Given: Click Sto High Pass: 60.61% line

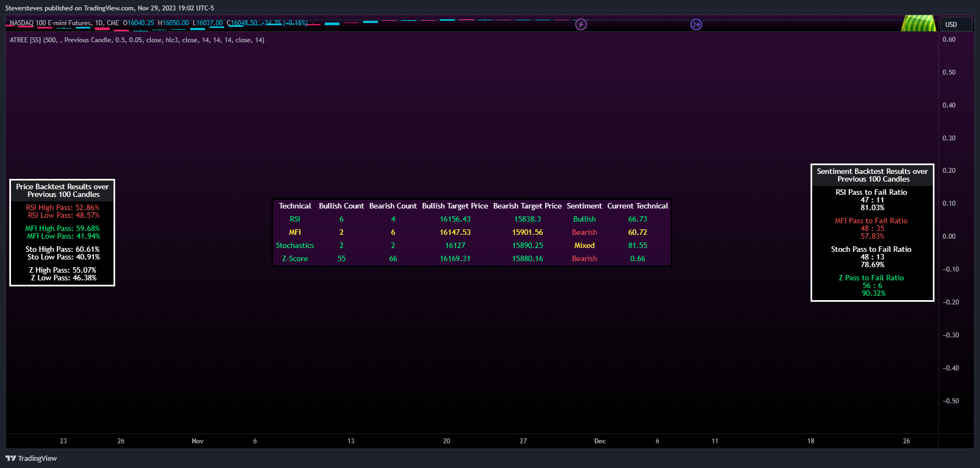Looking at the screenshot, I should coord(63,249).
